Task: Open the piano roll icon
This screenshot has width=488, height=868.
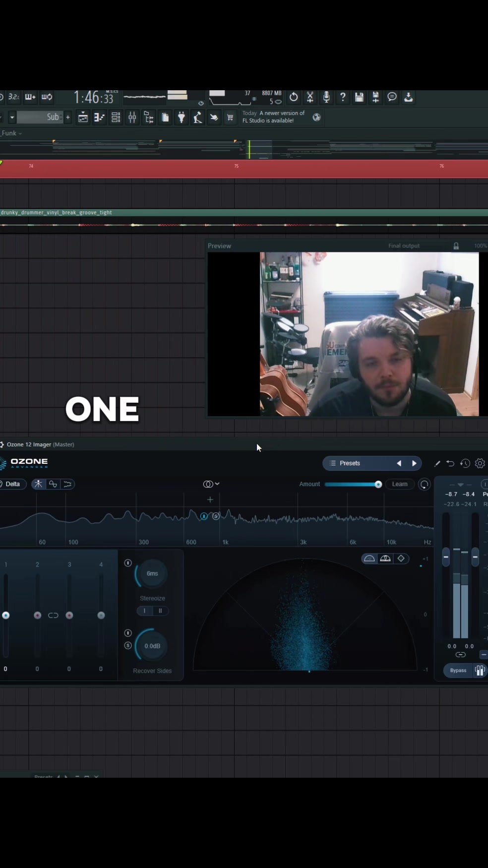Action: [x=100, y=118]
